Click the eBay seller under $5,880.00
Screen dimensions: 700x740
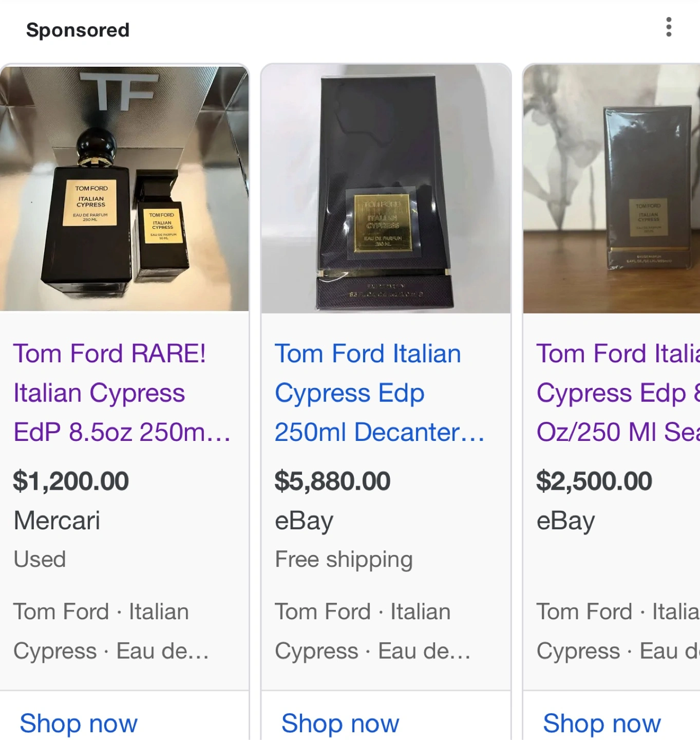[x=304, y=521]
